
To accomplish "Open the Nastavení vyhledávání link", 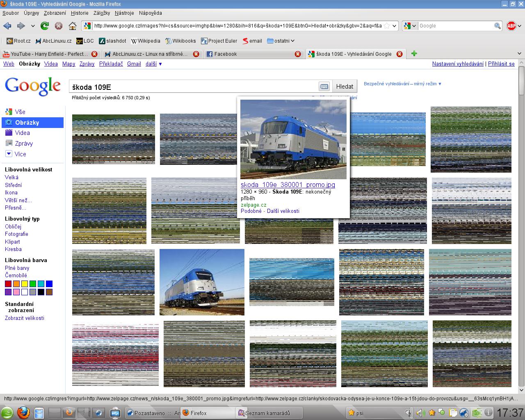I will (x=458, y=64).
